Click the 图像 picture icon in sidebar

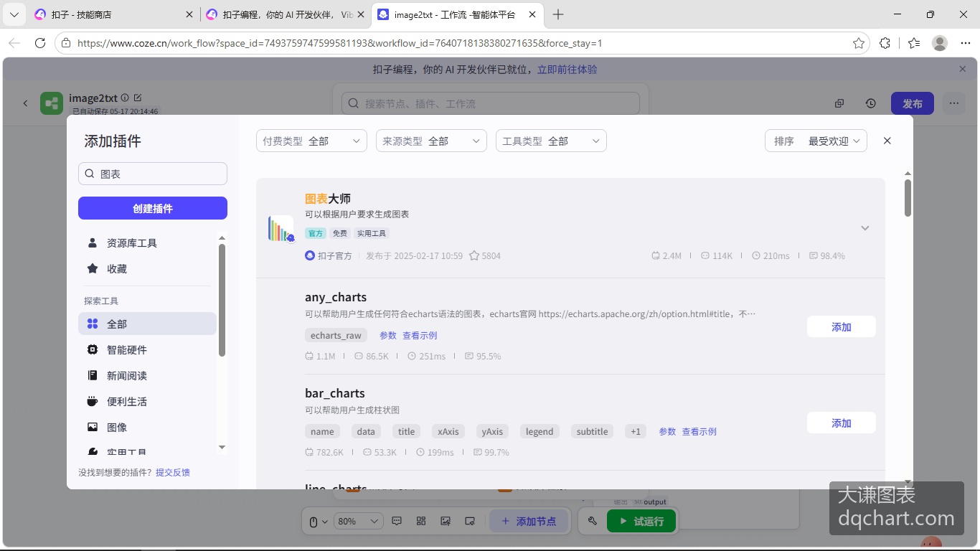tap(93, 427)
